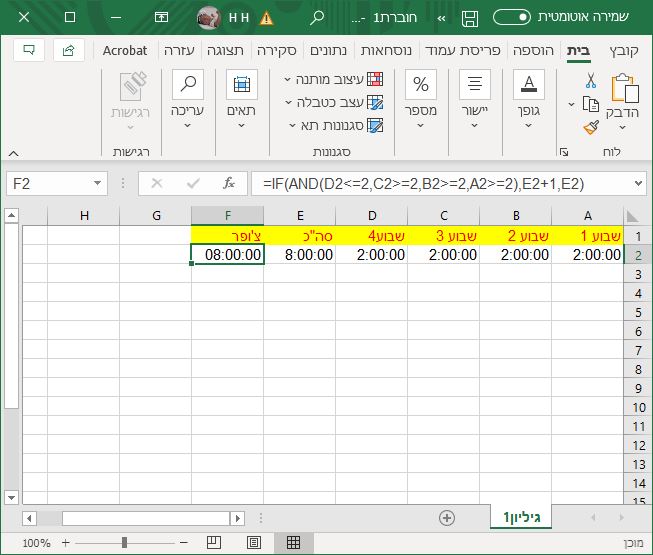Expand the quick access toolbar chevrons

click(441, 18)
